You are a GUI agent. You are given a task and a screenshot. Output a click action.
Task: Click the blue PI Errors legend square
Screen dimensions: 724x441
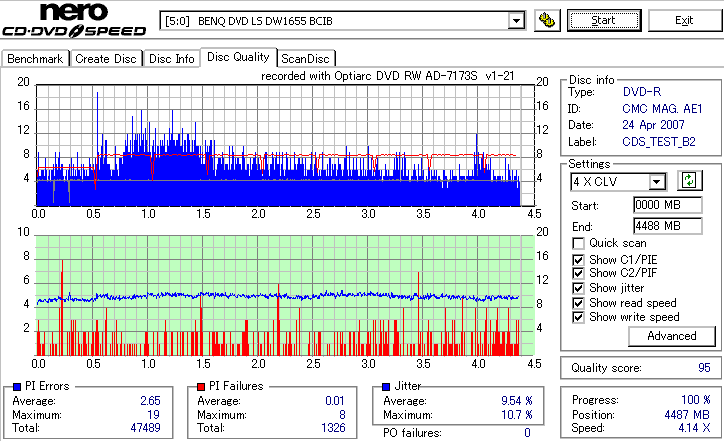17,387
